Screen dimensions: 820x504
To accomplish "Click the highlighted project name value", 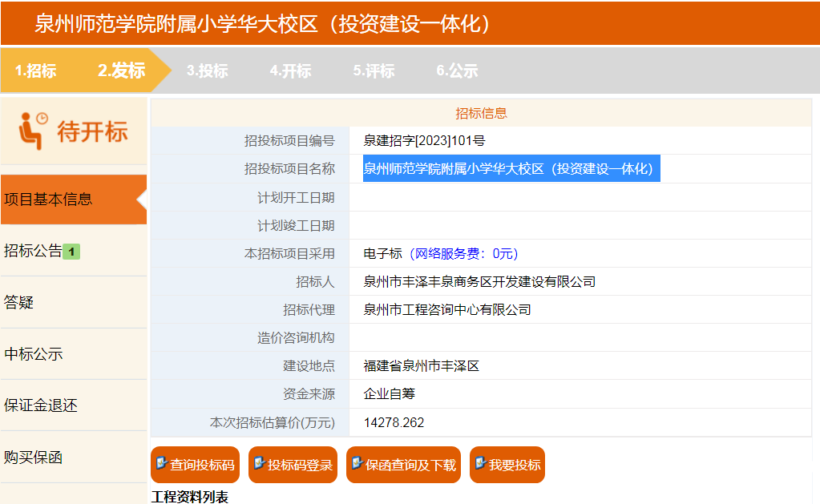I will pyautogui.click(x=511, y=169).
